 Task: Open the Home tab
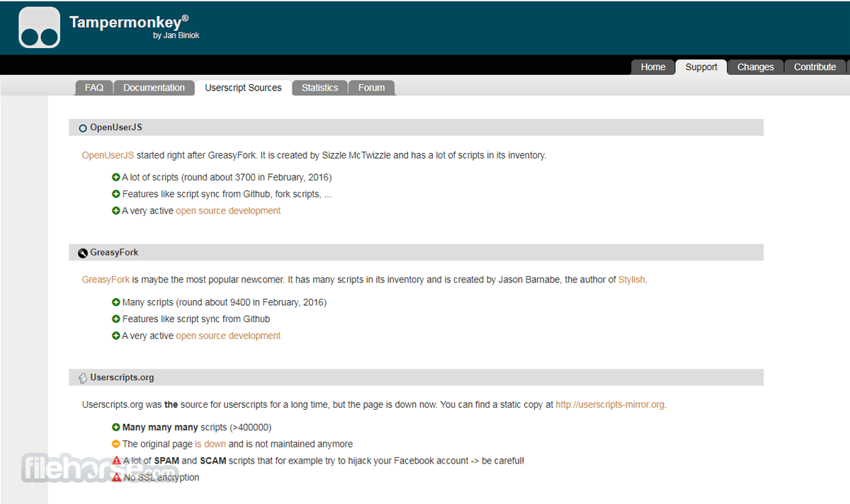(x=653, y=67)
